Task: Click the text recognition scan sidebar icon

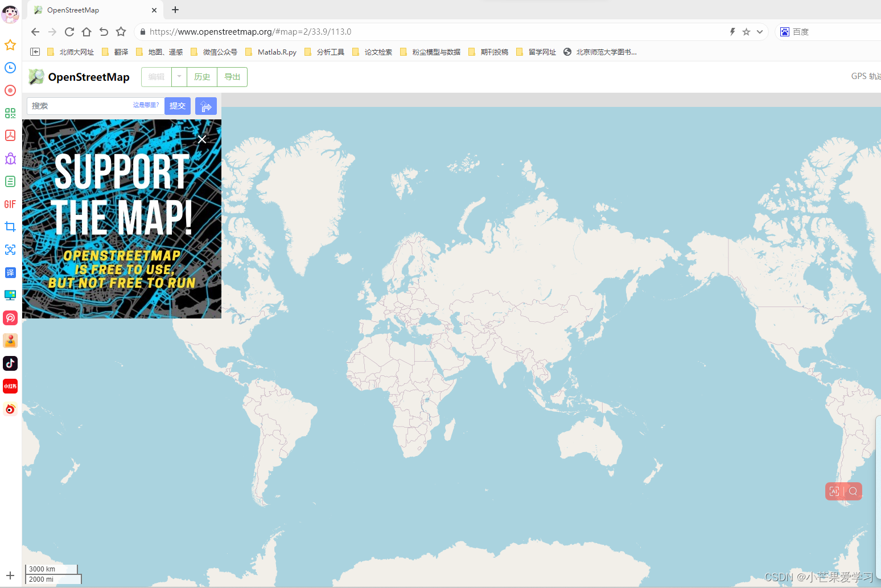Action: (10, 250)
